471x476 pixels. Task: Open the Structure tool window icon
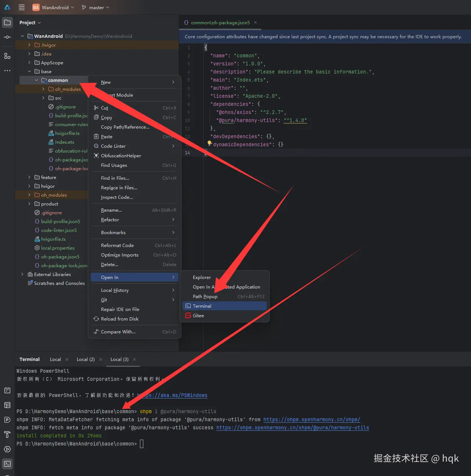(7, 56)
